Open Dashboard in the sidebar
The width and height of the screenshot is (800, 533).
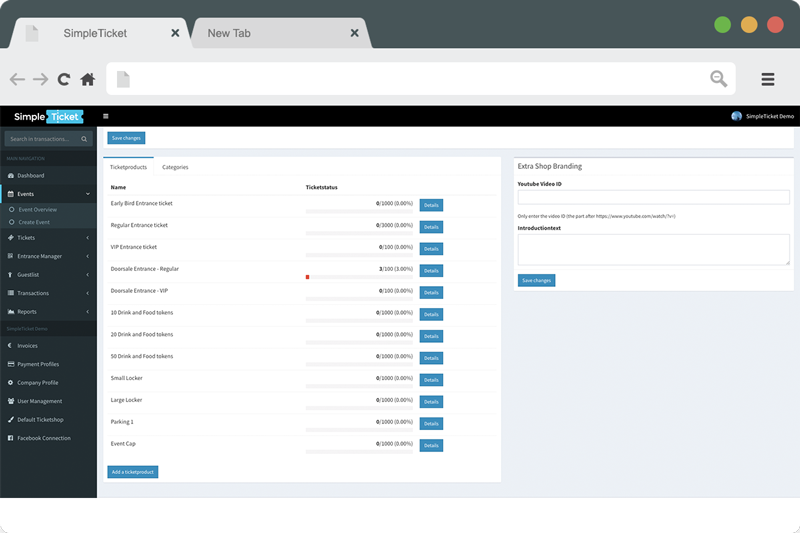pyautogui.click(x=31, y=175)
